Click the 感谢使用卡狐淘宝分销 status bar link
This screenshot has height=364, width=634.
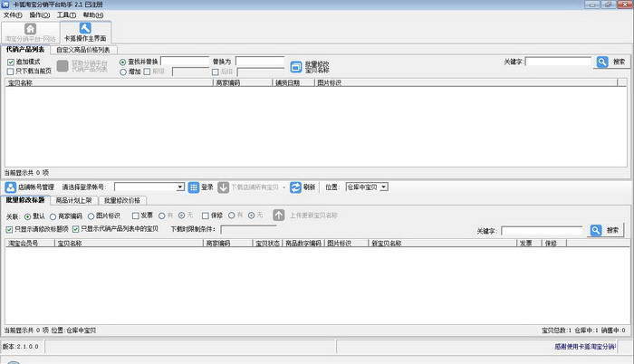[585, 346]
